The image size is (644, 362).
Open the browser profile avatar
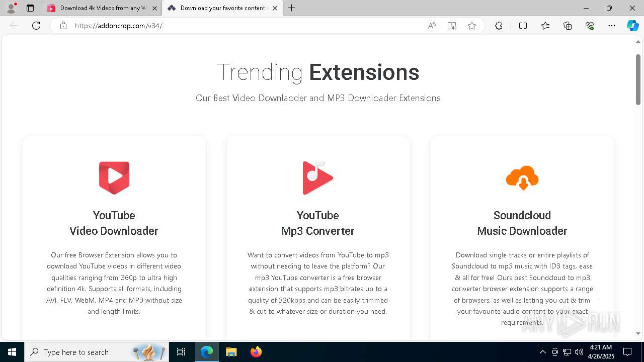(11, 8)
